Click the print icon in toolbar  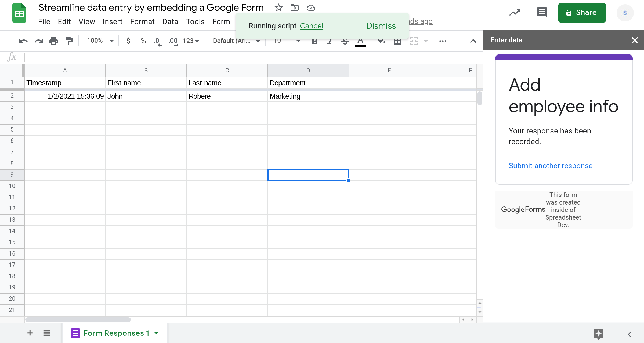(53, 41)
